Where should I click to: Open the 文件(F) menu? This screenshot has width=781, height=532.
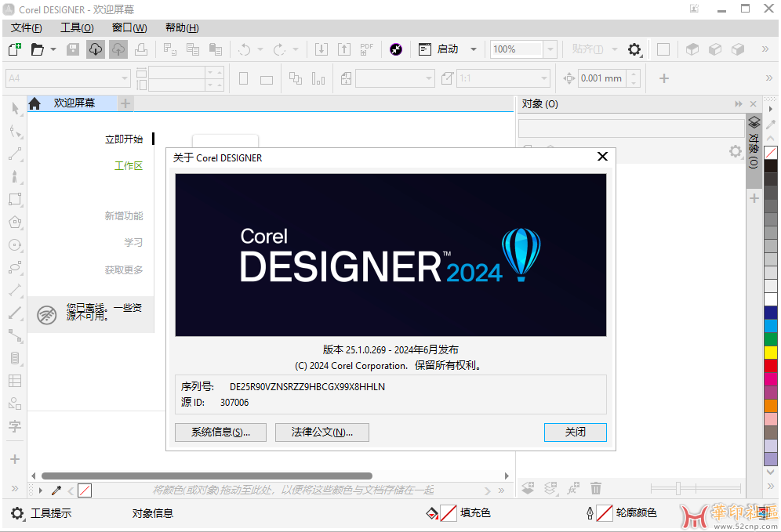[27, 28]
